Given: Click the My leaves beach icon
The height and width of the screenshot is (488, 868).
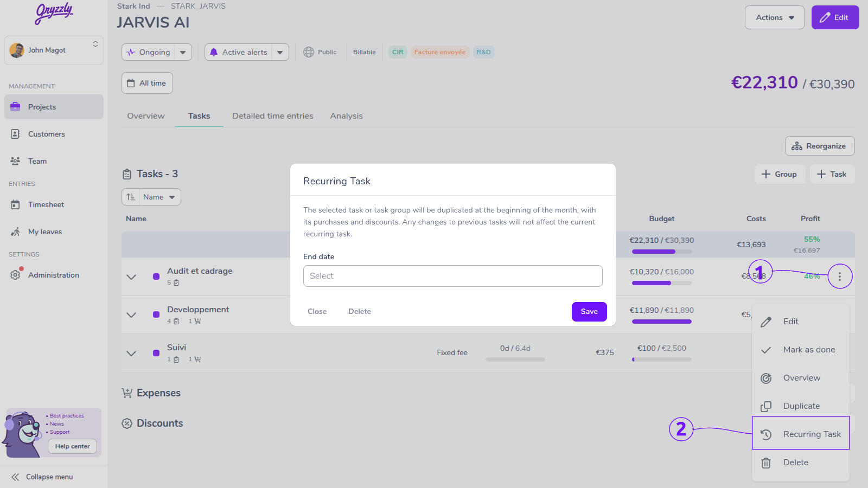Looking at the screenshot, I should [15, 232].
